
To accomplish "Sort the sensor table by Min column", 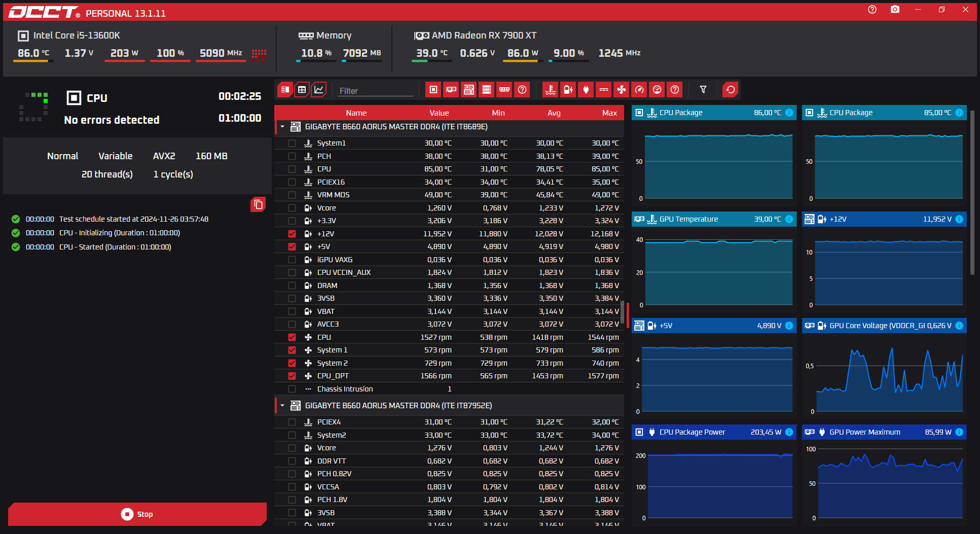I will [x=498, y=113].
